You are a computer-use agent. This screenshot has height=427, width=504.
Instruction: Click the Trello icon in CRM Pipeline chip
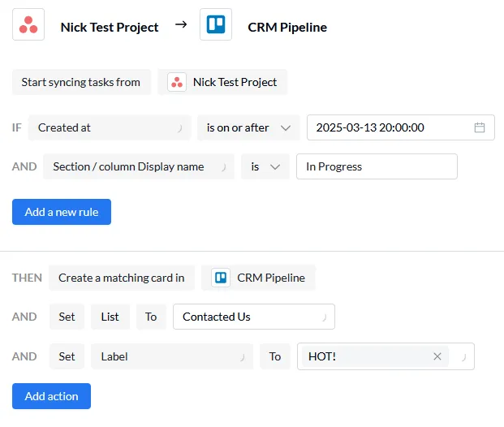pyautogui.click(x=221, y=278)
